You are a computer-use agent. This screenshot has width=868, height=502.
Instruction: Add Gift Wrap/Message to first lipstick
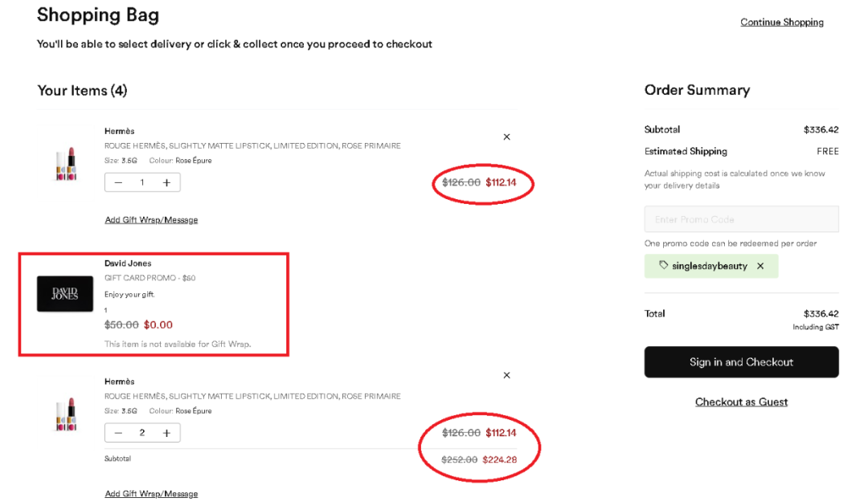tap(151, 220)
